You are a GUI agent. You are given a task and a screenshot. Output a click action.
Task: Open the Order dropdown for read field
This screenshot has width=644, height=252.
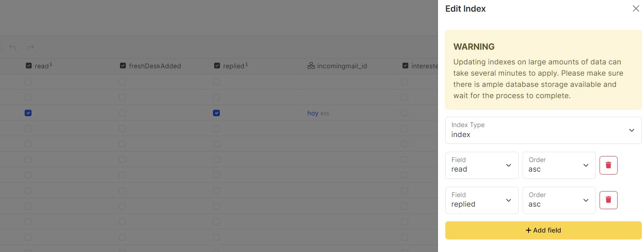tap(559, 165)
